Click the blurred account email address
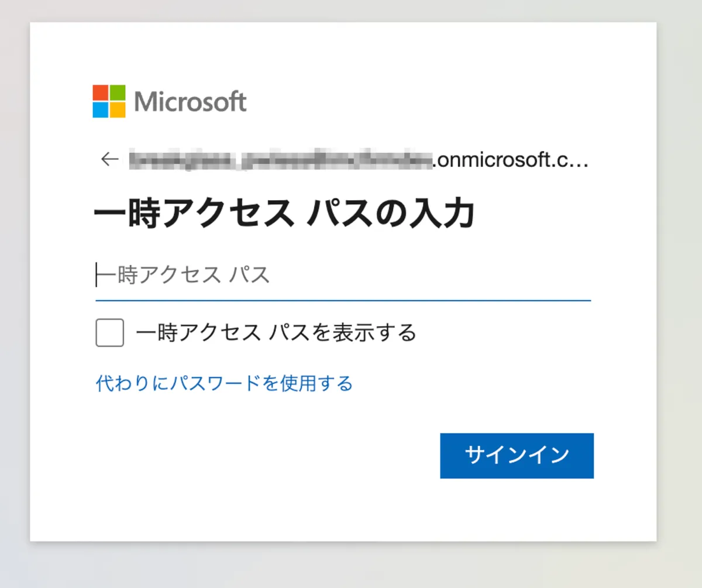Screen dimensions: 702x588 pyautogui.click(x=281, y=159)
